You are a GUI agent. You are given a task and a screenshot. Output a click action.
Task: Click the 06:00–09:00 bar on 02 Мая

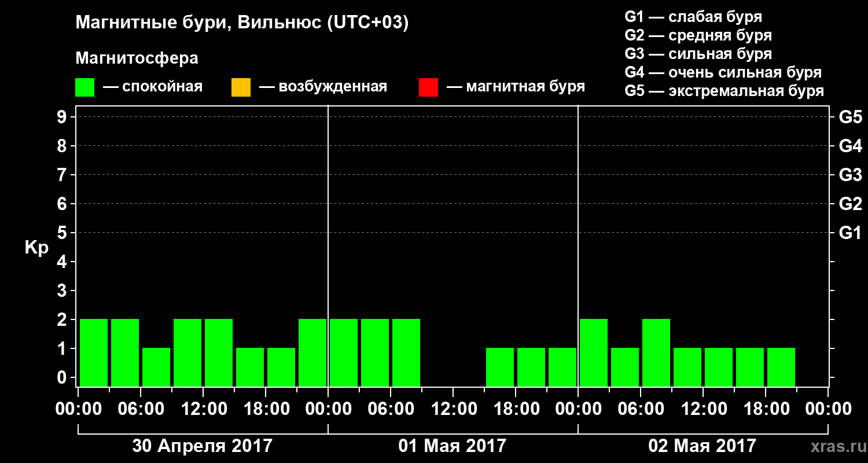[656, 352]
